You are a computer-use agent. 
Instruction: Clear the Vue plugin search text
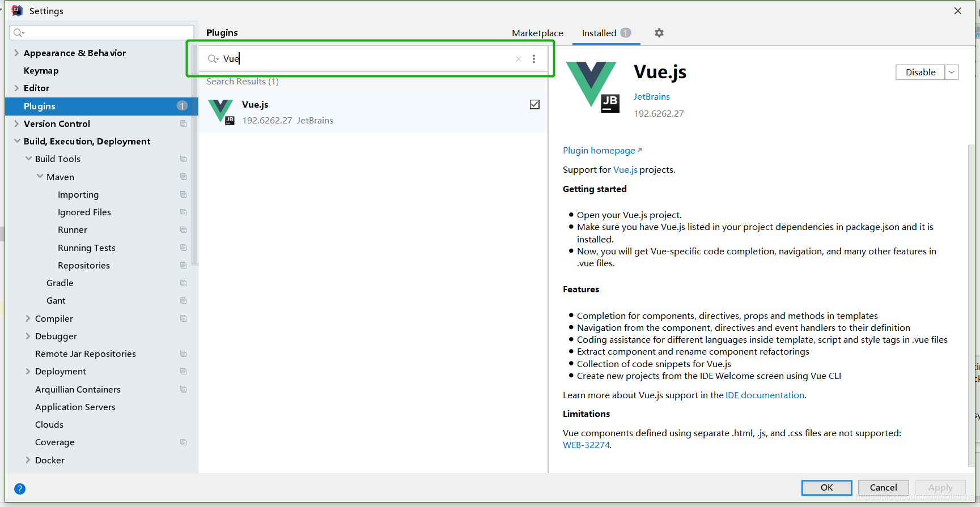[518, 59]
